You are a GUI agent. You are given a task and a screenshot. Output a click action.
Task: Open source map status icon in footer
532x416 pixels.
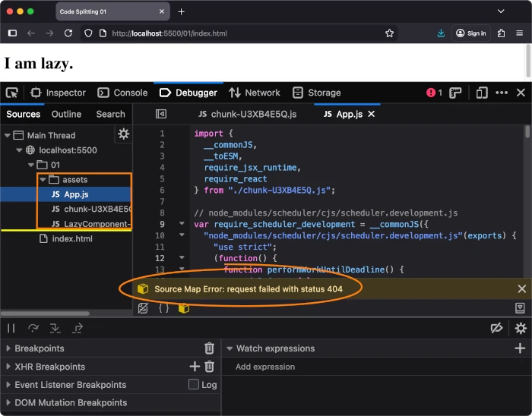pyautogui.click(x=184, y=308)
